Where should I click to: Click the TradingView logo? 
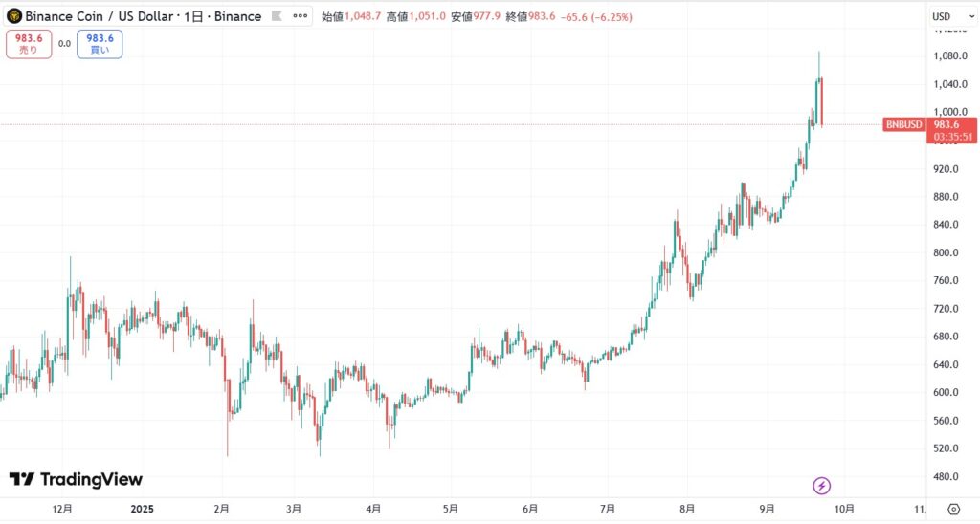tap(76, 479)
